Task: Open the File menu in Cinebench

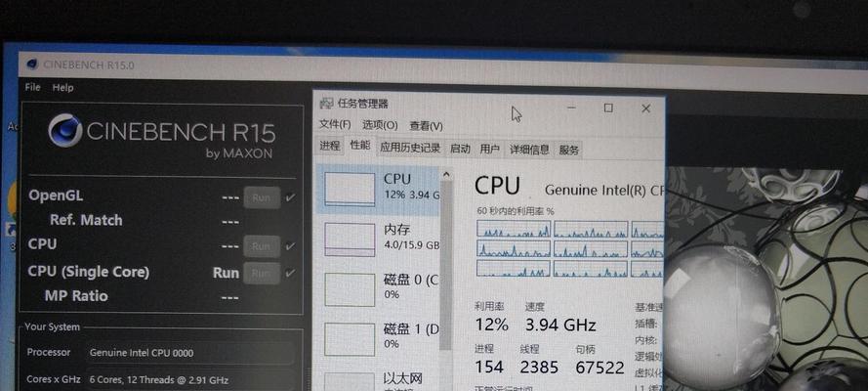Action: [x=32, y=87]
